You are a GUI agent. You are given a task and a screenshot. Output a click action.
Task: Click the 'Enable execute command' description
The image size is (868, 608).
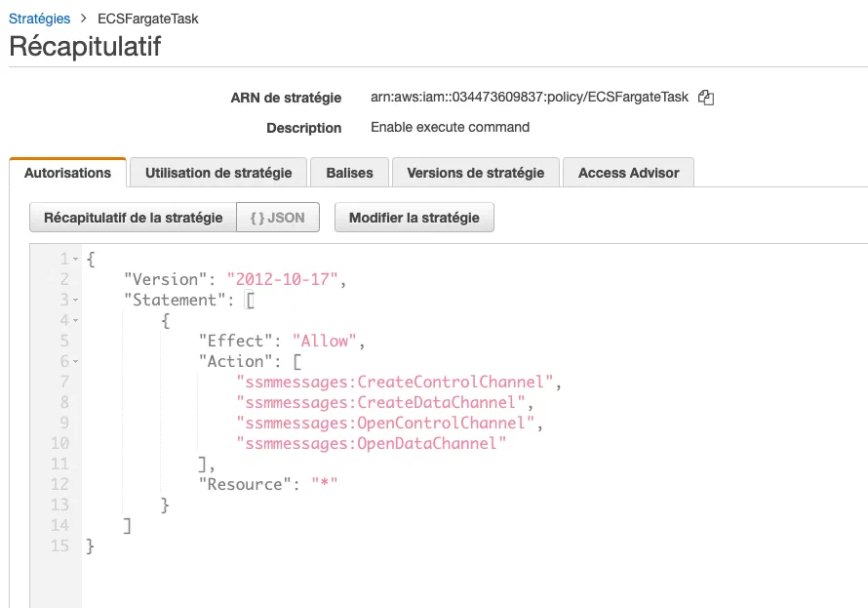[x=450, y=128]
